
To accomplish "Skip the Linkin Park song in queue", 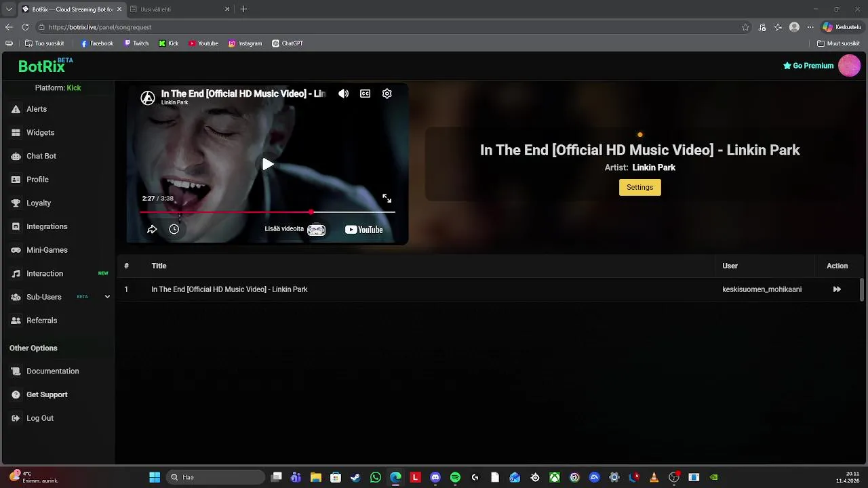I will (837, 289).
